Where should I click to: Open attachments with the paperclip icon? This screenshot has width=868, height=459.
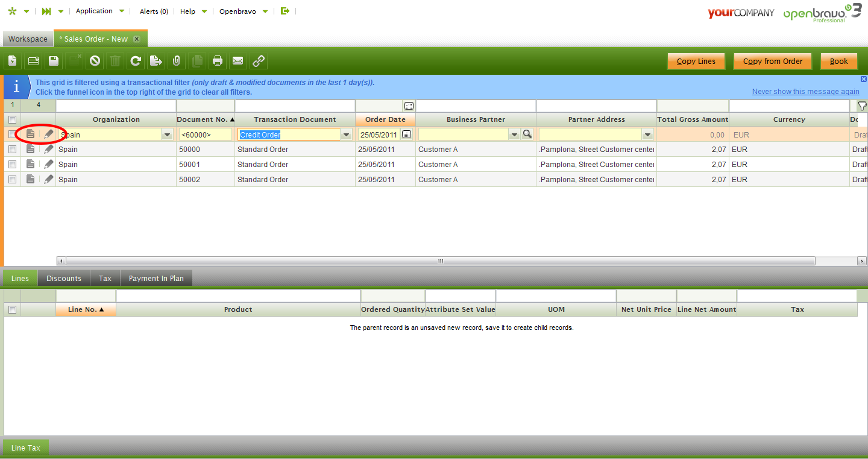pos(176,61)
